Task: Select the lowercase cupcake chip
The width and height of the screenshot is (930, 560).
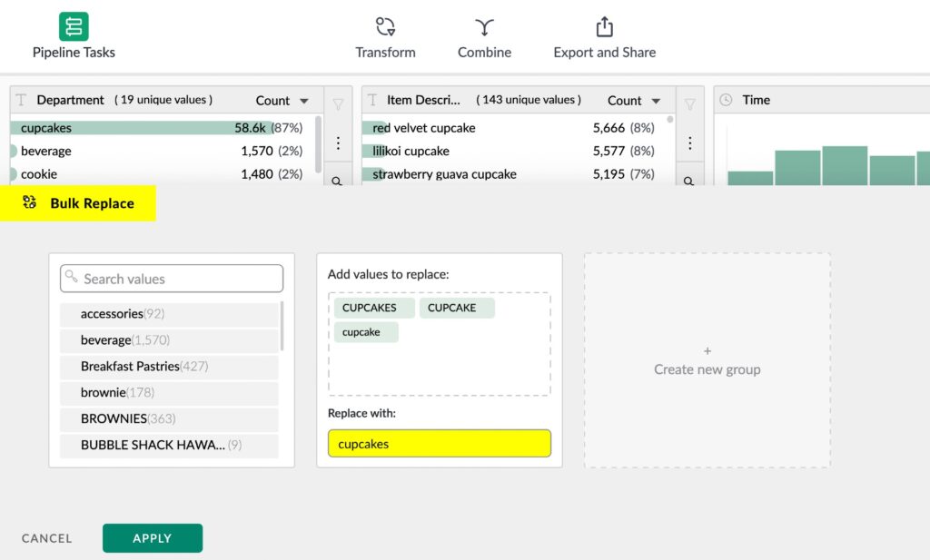Action: 365,332
